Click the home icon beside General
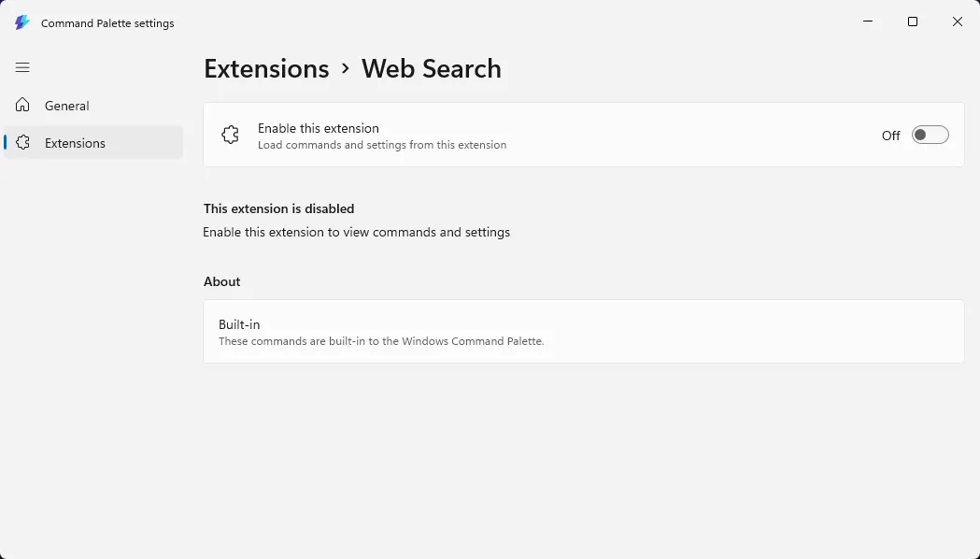 [23, 106]
